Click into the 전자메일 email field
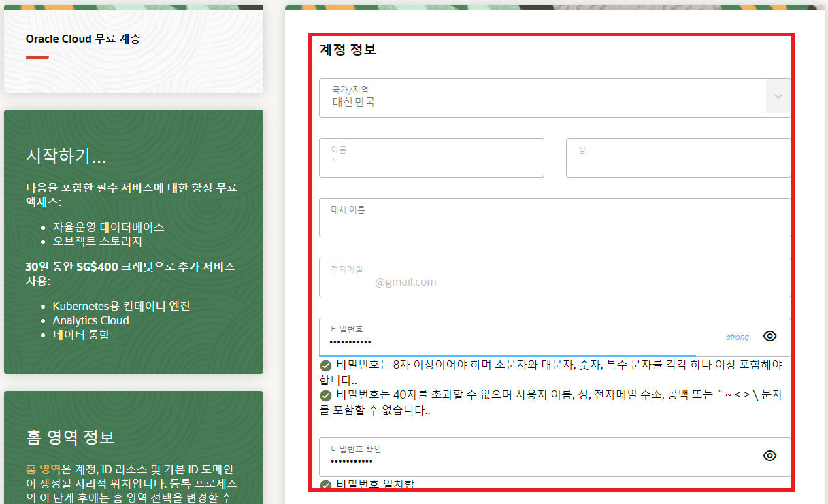828x504 pixels. coord(554,278)
